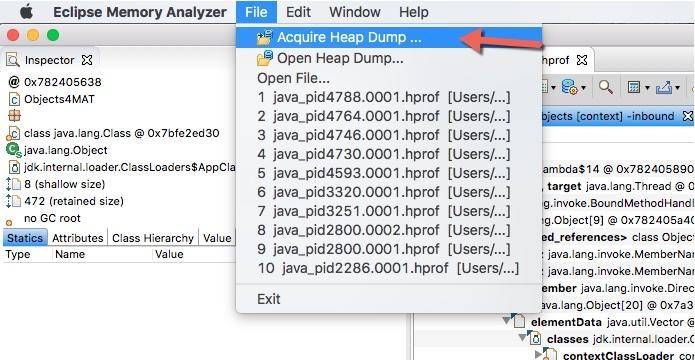
Task: Choose Open File... menu entry
Action: tap(293, 78)
